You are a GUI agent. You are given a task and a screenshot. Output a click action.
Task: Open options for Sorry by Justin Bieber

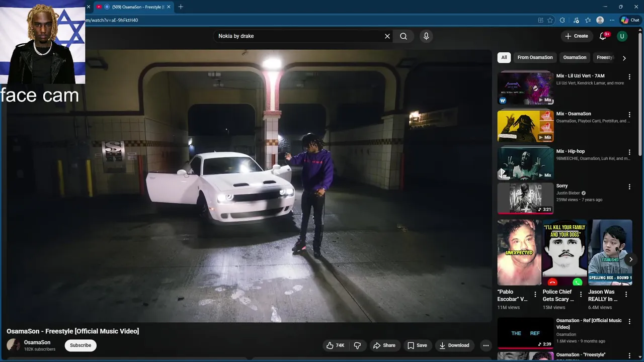(x=629, y=187)
